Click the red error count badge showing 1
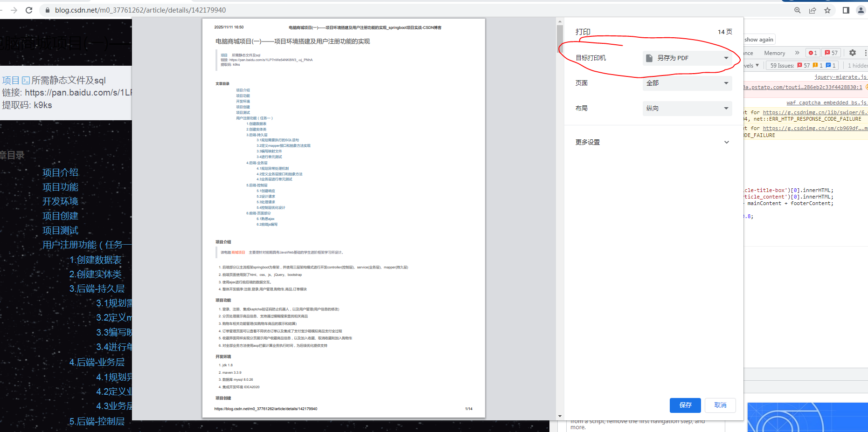 click(x=813, y=53)
